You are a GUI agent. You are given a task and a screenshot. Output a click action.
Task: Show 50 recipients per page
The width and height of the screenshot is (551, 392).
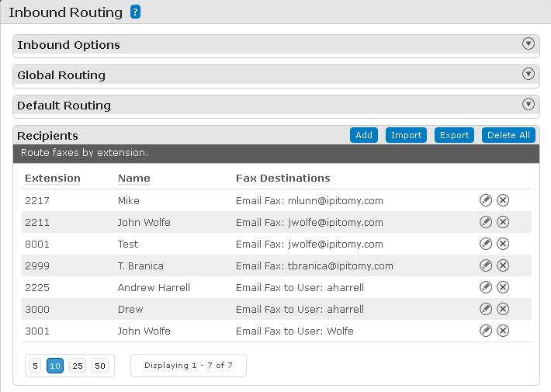100,366
